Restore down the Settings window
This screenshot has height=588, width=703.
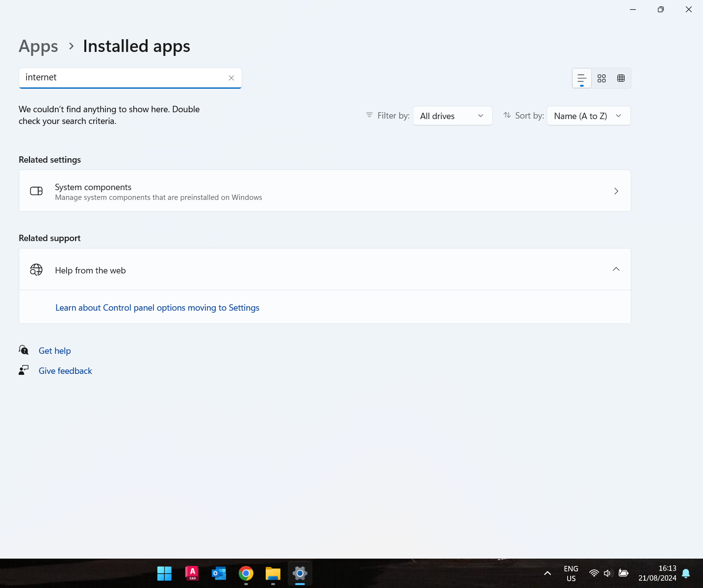pos(661,9)
